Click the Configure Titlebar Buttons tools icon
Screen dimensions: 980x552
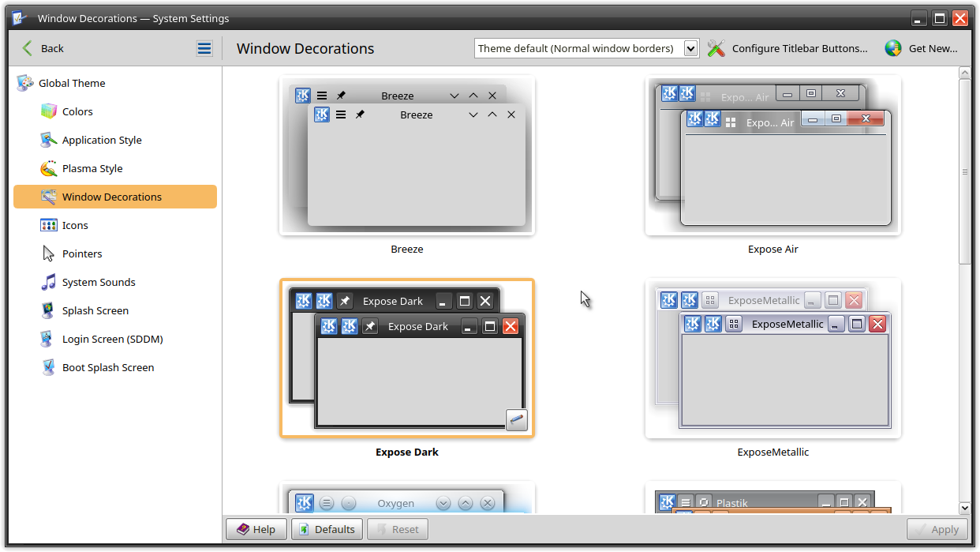[x=716, y=48]
